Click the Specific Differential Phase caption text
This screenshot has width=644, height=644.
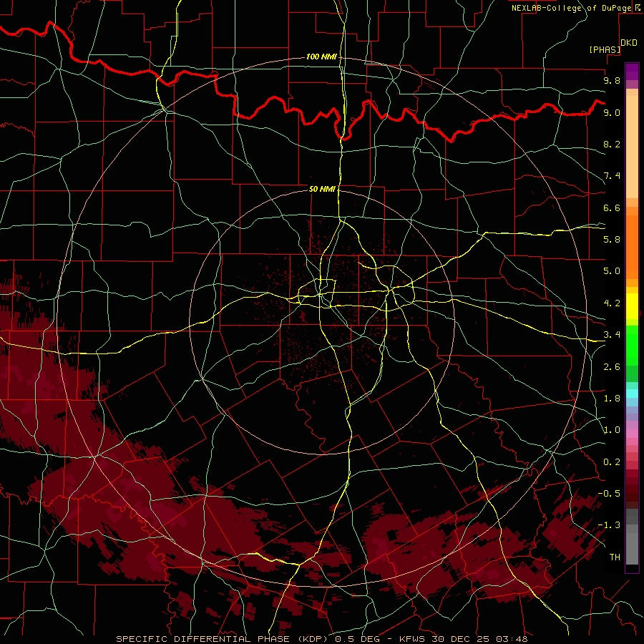(x=322, y=639)
